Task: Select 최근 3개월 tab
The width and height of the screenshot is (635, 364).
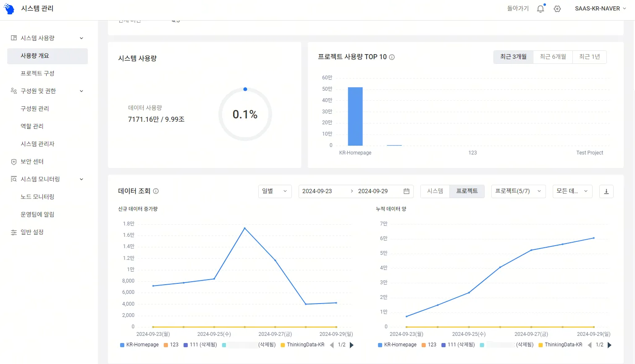Action: pyautogui.click(x=513, y=57)
